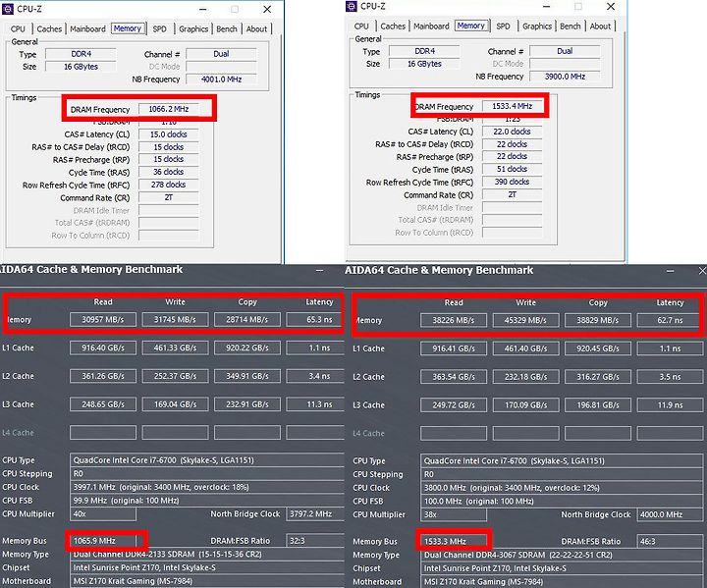Open the CPU tab in the left CPU-Z window
This screenshot has height=588, width=707.
point(18,28)
